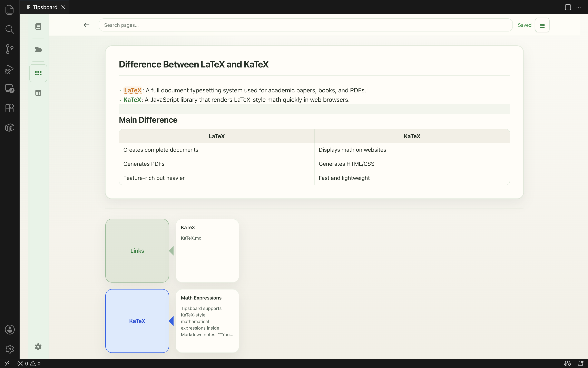Open the Math Expressions note card
This screenshot has width=588, height=368.
point(207,321)
